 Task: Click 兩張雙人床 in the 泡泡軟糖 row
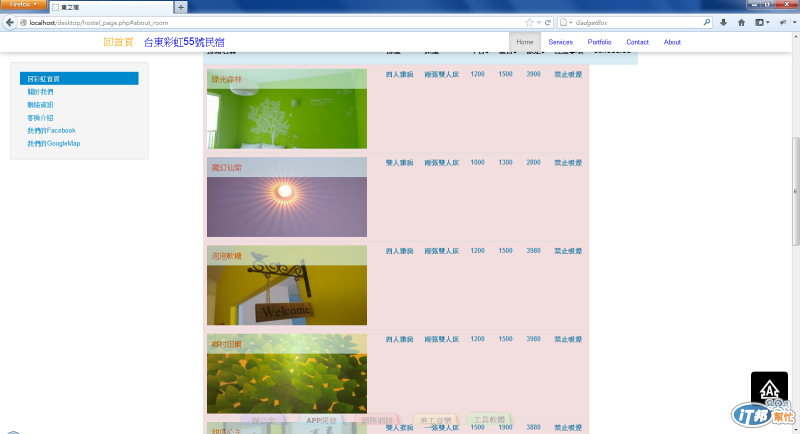pyautogui.click(x=442, y=251)
